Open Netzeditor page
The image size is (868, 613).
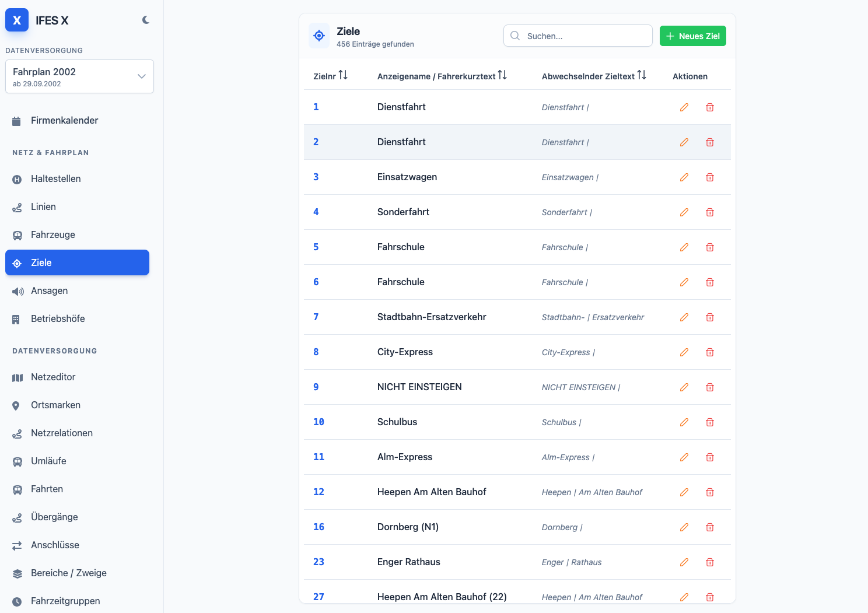tap(77, 377)
